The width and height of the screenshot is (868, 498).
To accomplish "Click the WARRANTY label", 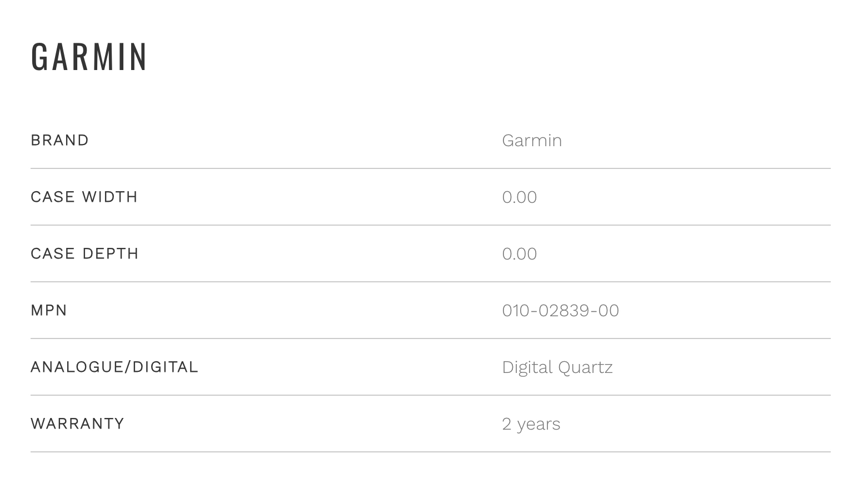I will 77,424.
